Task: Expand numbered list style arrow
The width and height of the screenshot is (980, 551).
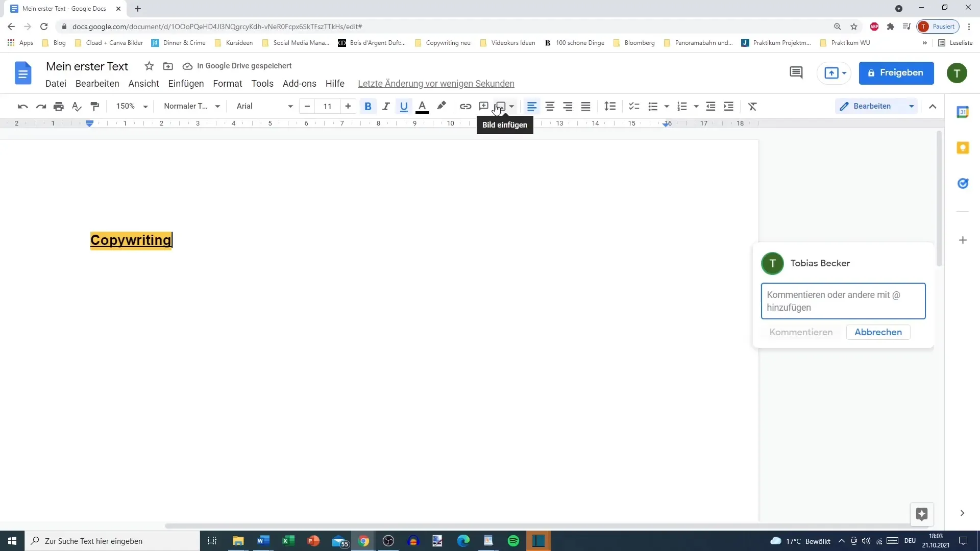Action: [x=696, y=106]
